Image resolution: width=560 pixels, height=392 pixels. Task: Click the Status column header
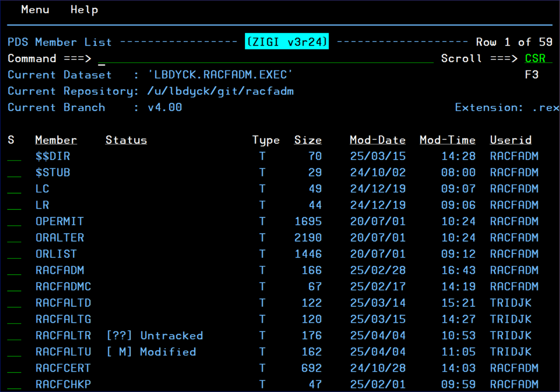click(126, 140)
